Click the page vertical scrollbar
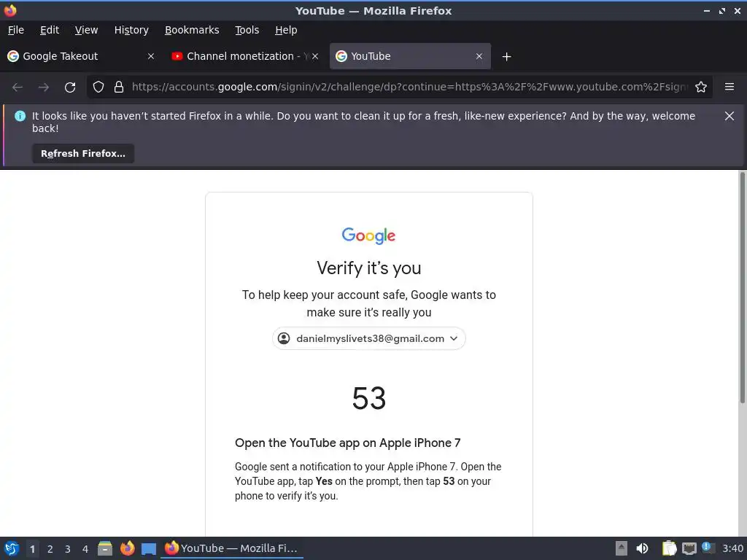The width and height of the screenshot is (747, 560). pyautogui.click(x=742, y=287)
